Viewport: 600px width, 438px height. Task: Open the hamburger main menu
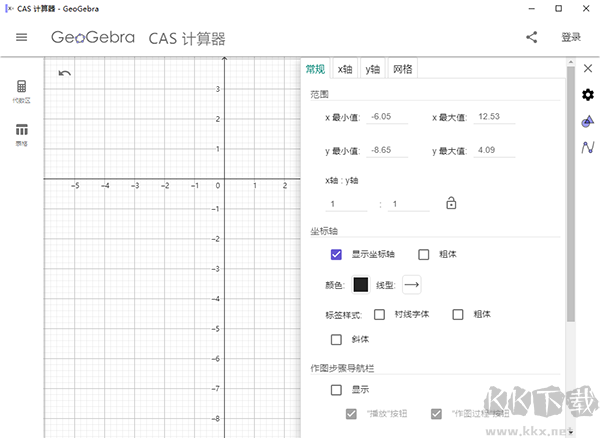[21, 38]
